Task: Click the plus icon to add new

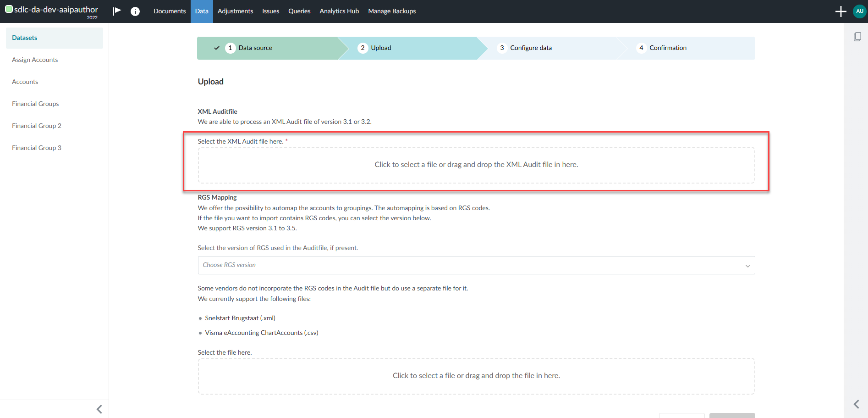Action: click(x=841, y=11)
